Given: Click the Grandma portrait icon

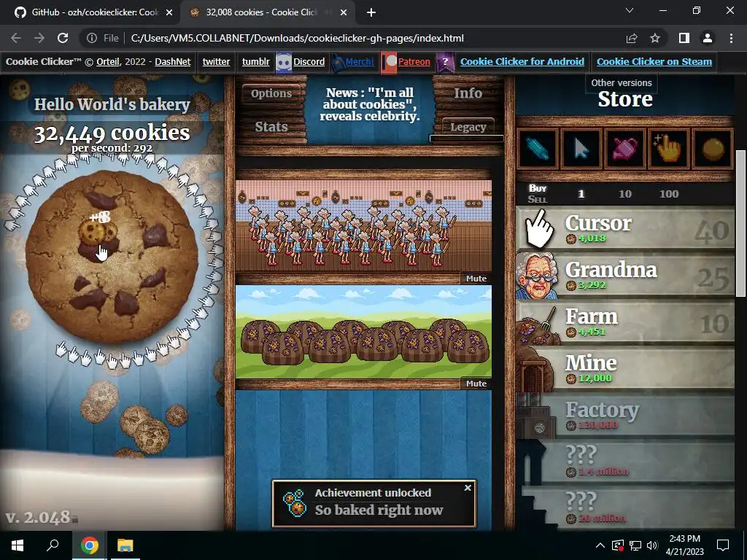Looking at the screenshot, I should pos(538,276).
